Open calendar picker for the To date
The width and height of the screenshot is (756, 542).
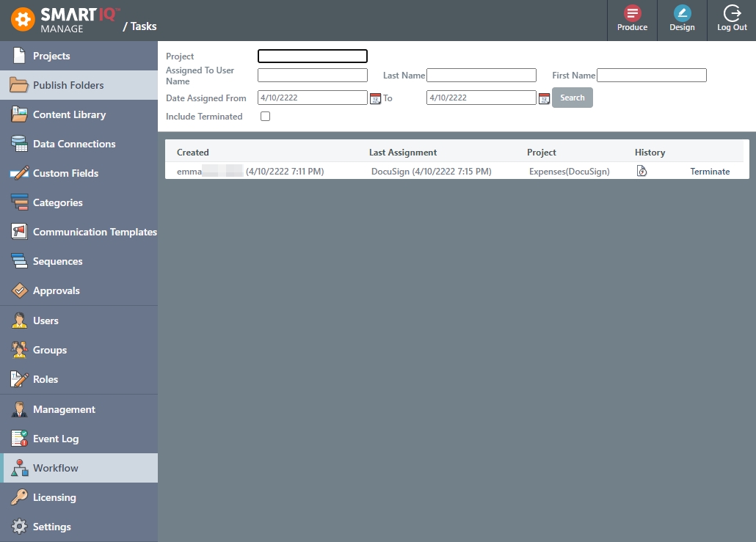(x=544, y=98)
